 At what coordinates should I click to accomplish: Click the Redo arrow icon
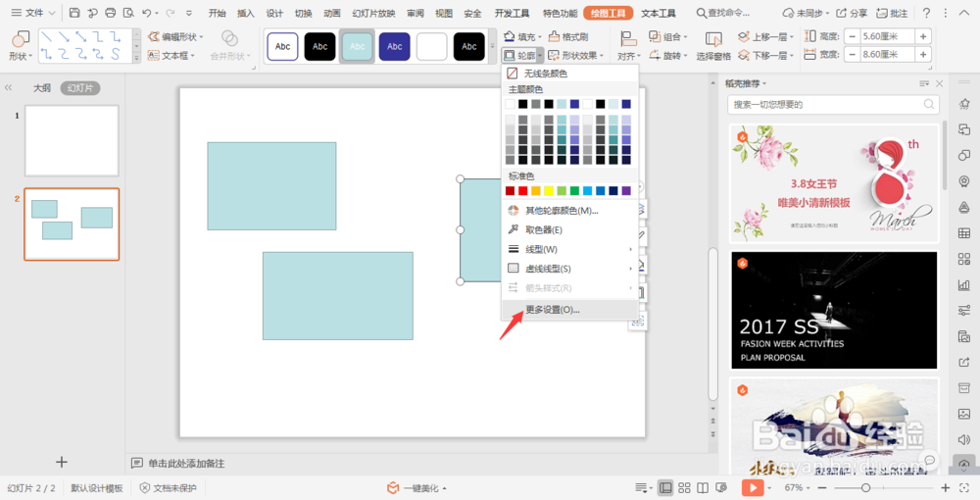pos(170,13)
